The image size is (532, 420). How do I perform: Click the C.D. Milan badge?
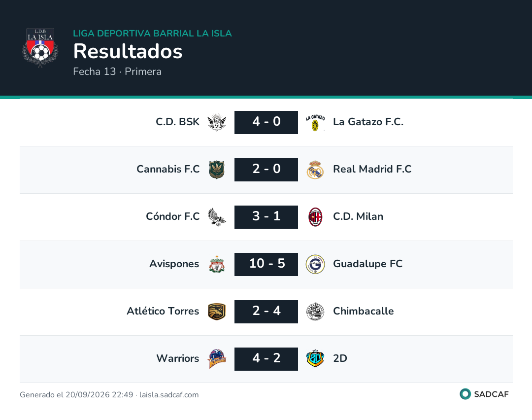pos(315,217)
